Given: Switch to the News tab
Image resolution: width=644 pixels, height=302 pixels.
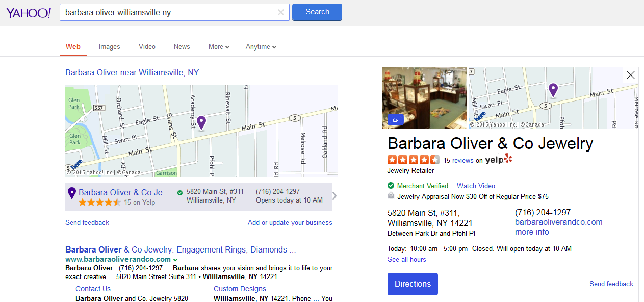Looking at the screenshot, I should pyautogui.click(x=182, y=47).
